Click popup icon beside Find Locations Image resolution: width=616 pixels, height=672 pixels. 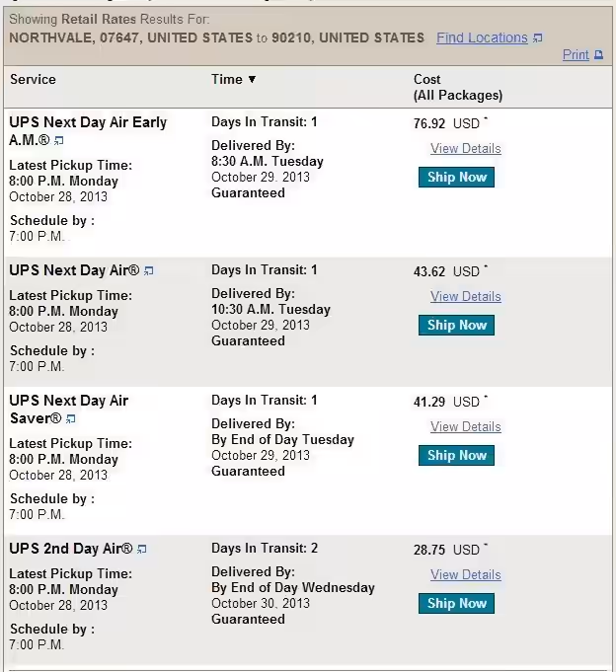pos(538,38)
